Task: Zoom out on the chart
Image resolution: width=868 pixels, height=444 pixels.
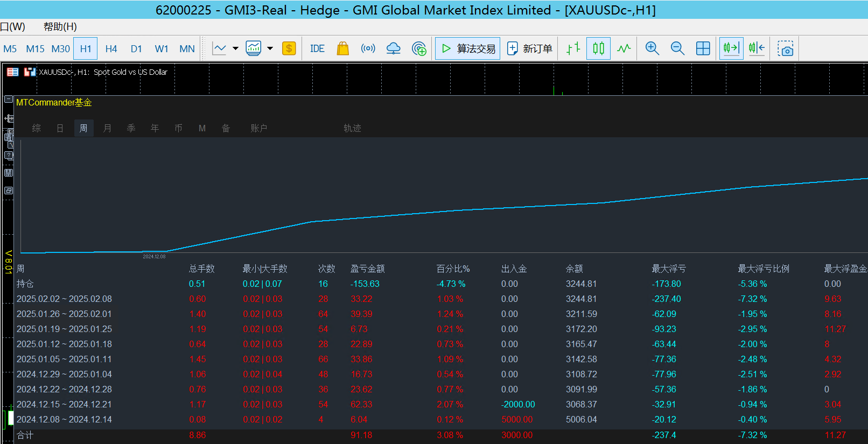Action: [x=677, y=48]
